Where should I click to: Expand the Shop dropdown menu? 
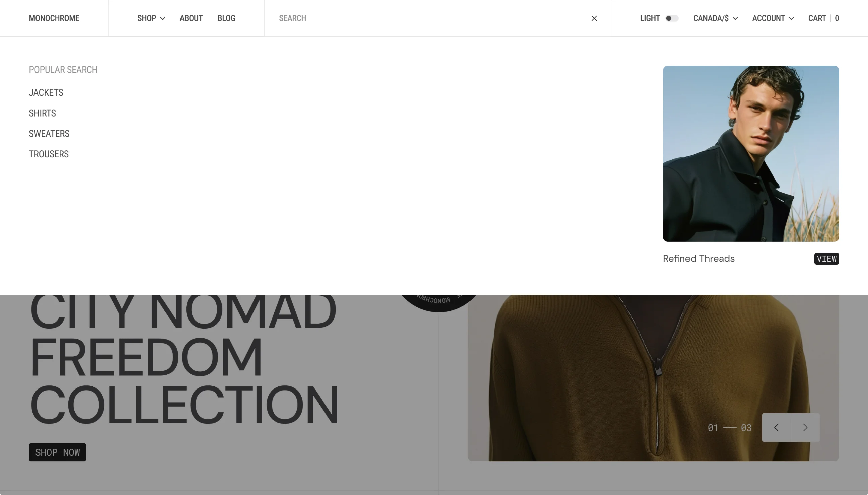tap(151, 18)
